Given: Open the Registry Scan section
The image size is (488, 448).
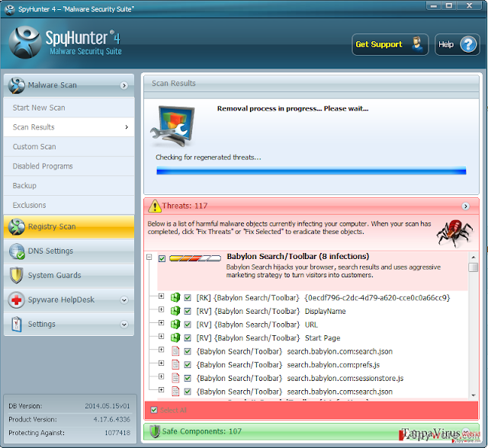Looking at the screenshot, I should 69,226.
